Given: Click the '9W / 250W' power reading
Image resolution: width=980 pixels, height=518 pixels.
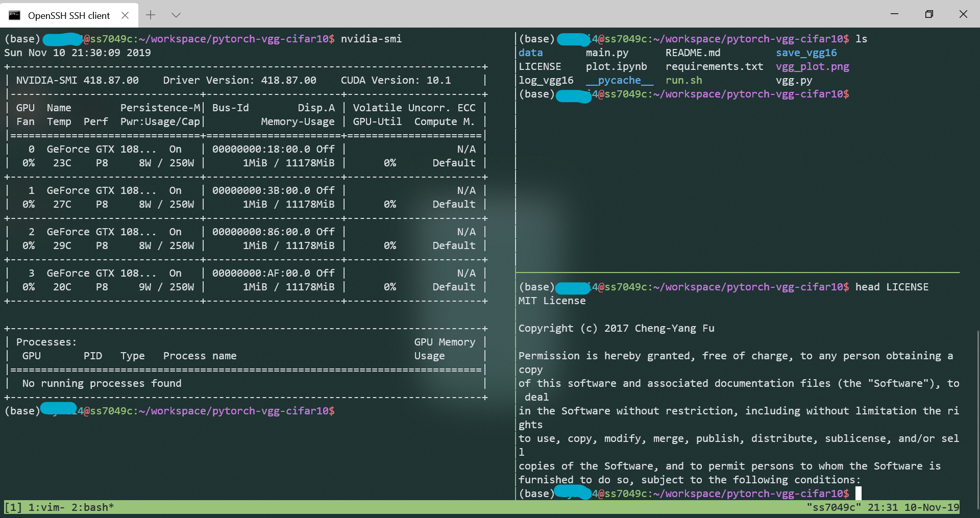Looking at the screenshot, I should [166, 287].
